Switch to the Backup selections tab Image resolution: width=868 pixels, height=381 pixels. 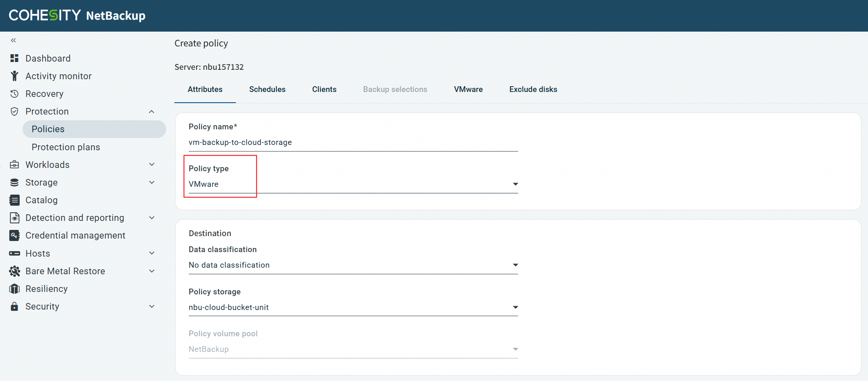[395, 90]
